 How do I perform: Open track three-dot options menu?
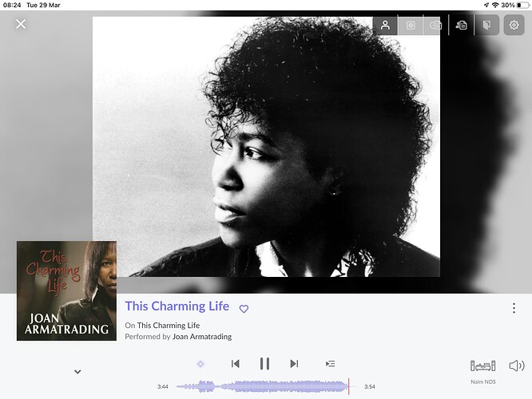pos(514,308)
